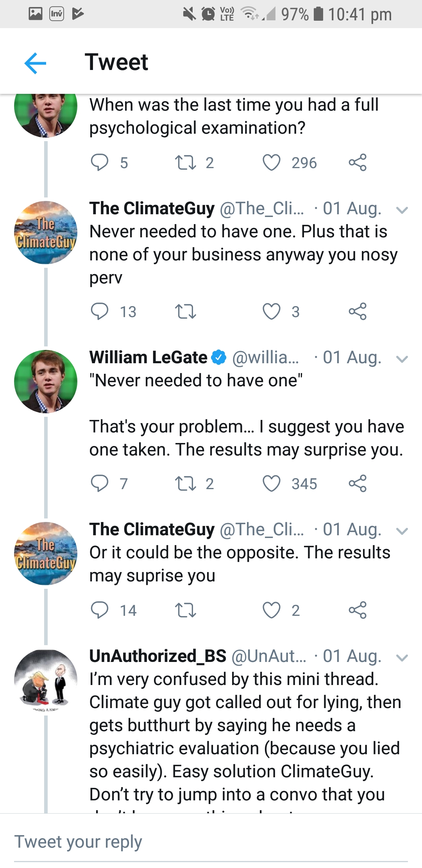Screen dimensions: 422x868
Task: Tap the back arrow in Tweet header
Action: (x=35, y=63)
